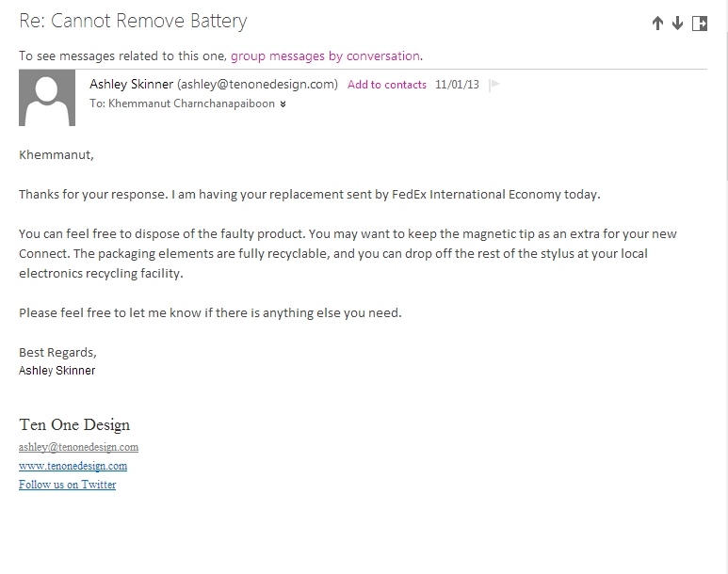Click the Ten One Design signature heading
The image size is (728, 574).
pyautogui.click(x=74, y=424)
